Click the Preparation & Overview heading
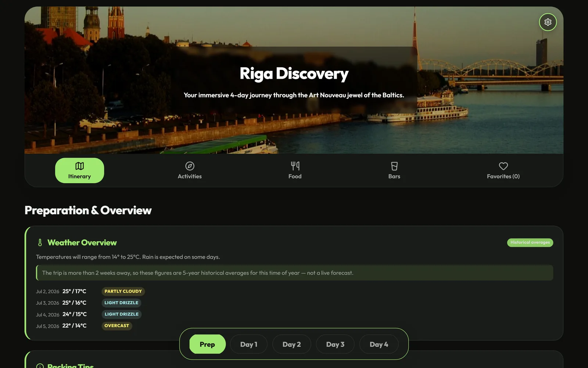The width and height of the screenshot is (588, 368). coord(88,210)
